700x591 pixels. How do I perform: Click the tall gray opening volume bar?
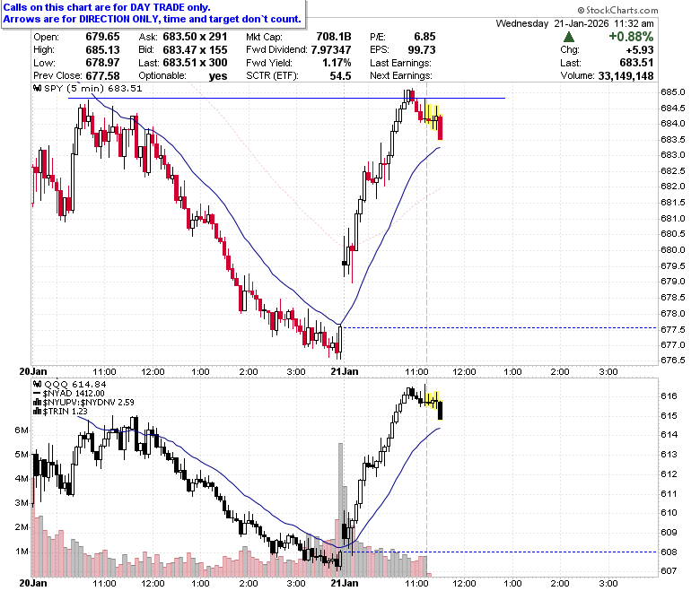tap(341, 509)
